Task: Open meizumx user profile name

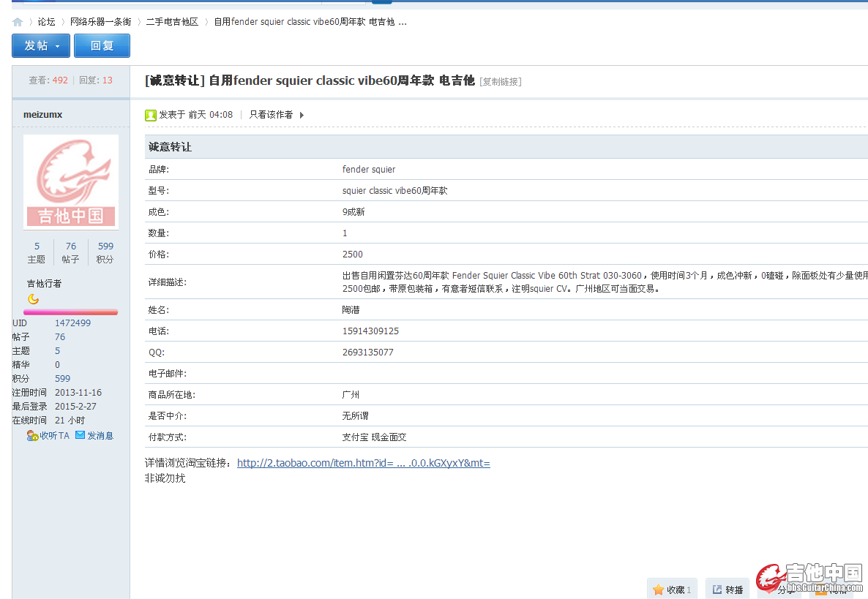Action: pos(42,115)
